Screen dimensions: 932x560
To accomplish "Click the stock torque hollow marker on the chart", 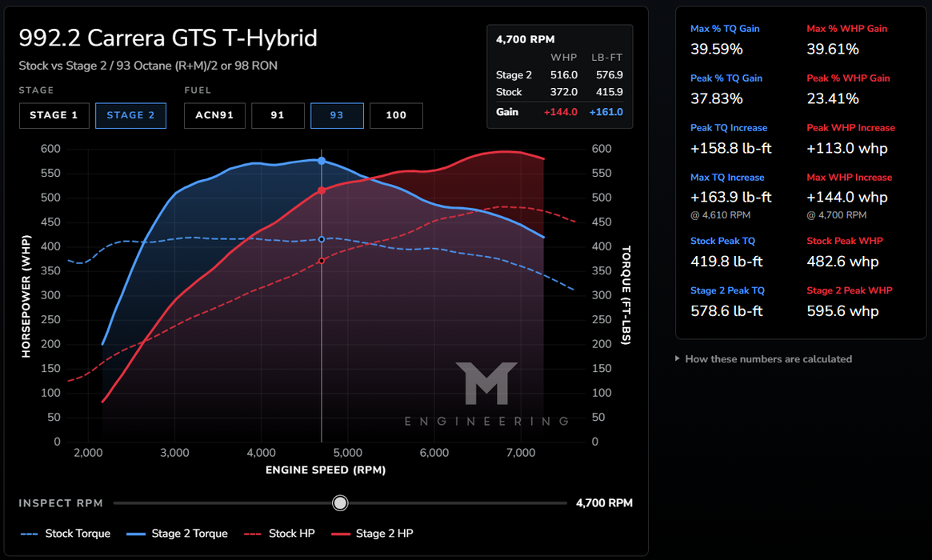I will click(x=322, y=239).
